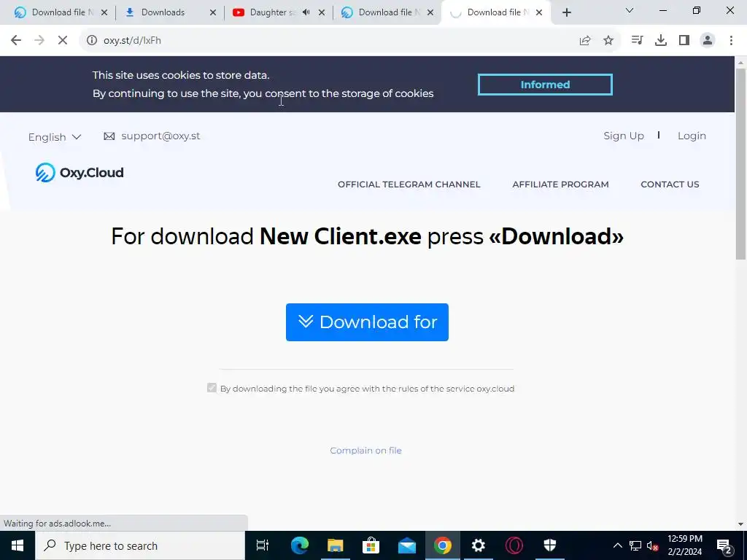Open Official Telegram Channel menu item

pos(409,184)
